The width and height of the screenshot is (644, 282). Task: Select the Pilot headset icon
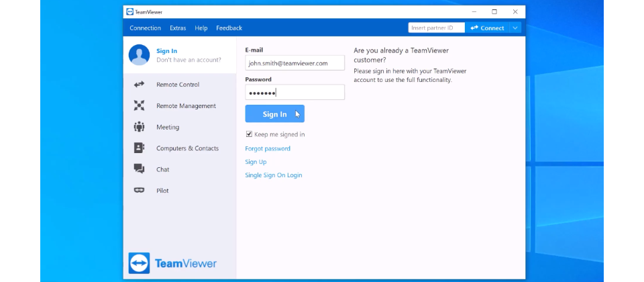point(140,190)
